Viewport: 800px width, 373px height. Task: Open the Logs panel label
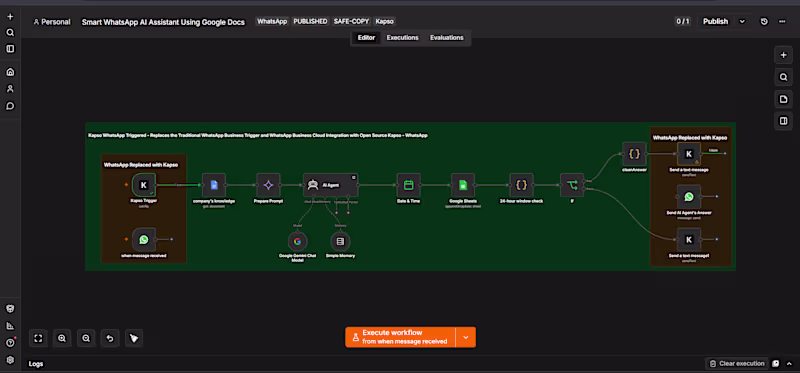click(x=36, y=364)
